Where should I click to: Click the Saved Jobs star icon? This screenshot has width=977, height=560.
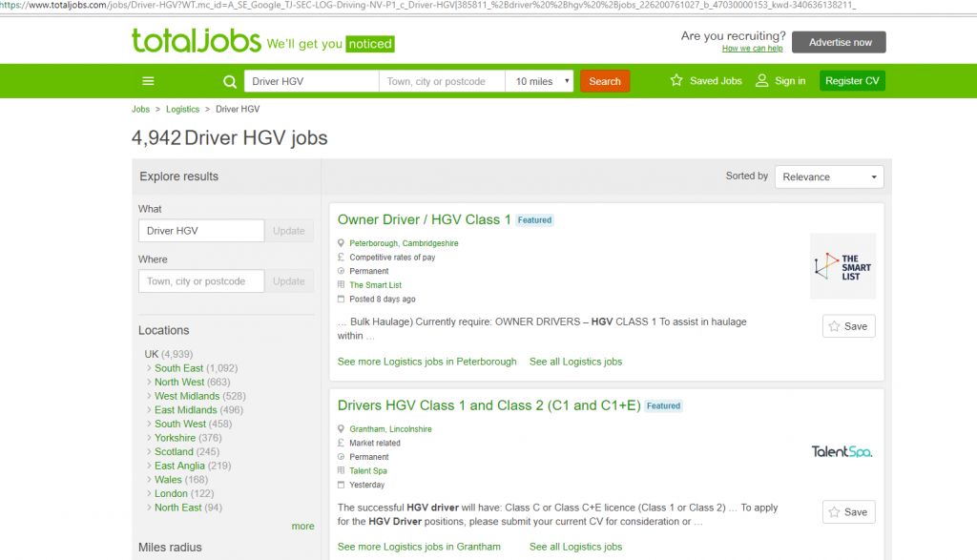(x=676, y=80)
